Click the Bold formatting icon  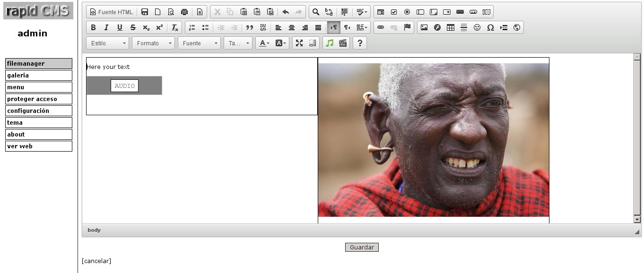(93, 27)
